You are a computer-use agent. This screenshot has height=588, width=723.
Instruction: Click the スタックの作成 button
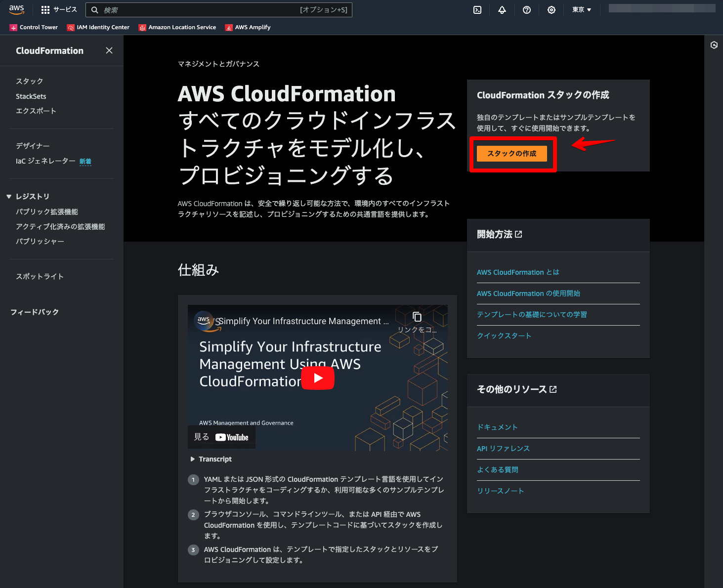pos(512,154)
